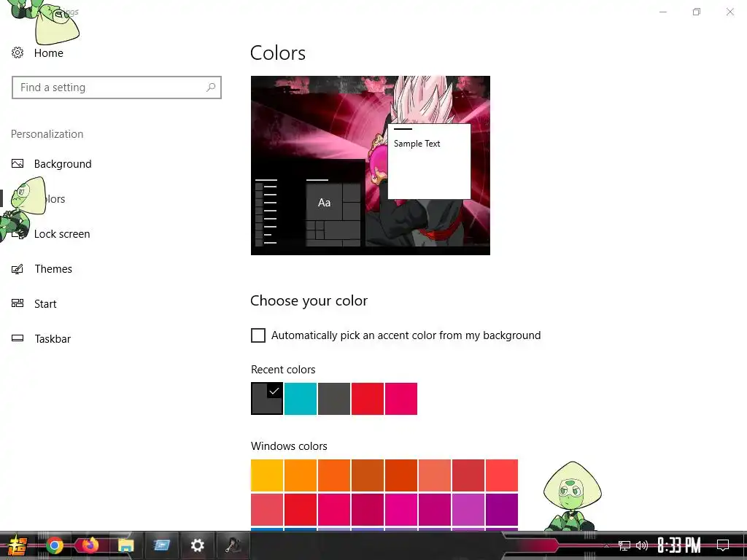
Task: Open the custom Start button on taskbar
Action: pos(17,545)
